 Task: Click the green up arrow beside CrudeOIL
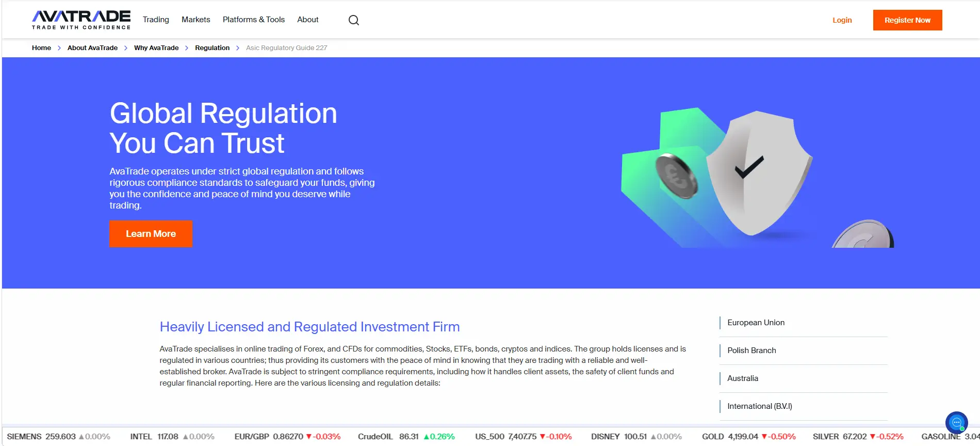click(x=427, y=437)
